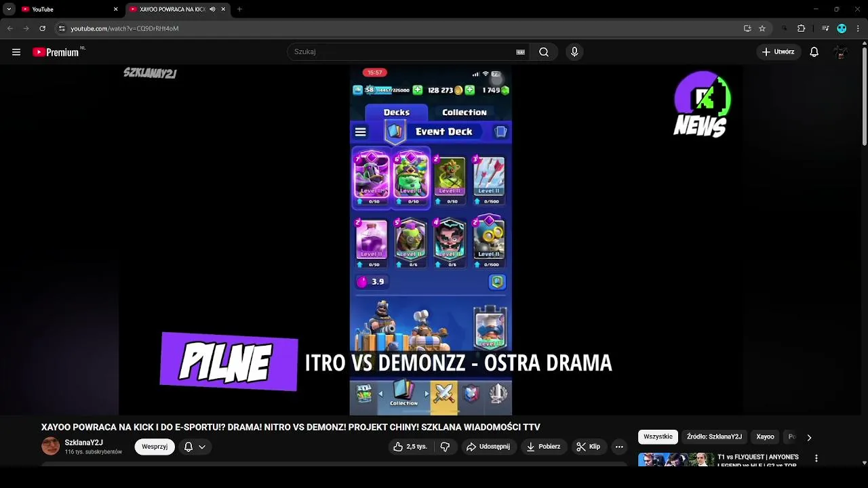Open the SzklanaY2J channel avatar

50,446
